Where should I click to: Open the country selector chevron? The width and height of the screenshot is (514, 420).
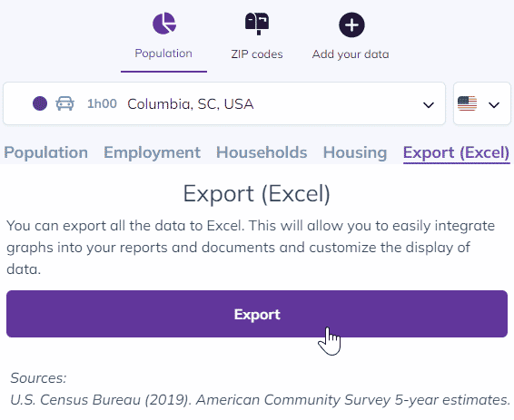[x=494, y=105]
